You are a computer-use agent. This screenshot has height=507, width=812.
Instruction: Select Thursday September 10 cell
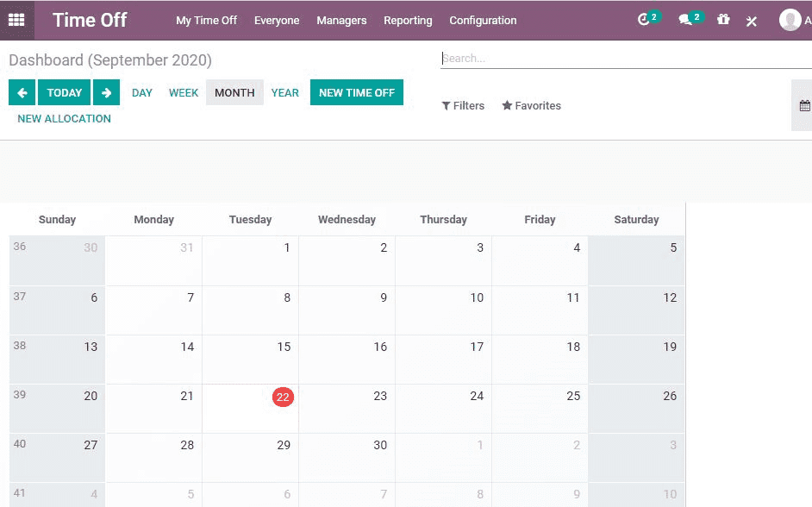click(443, 310)
